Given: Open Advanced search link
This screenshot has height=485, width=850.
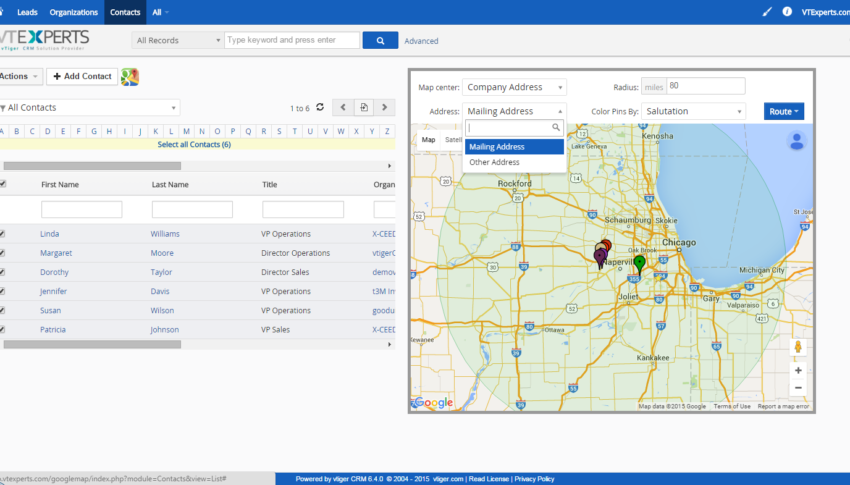Looking at the screenshot, I should point(421,41).
